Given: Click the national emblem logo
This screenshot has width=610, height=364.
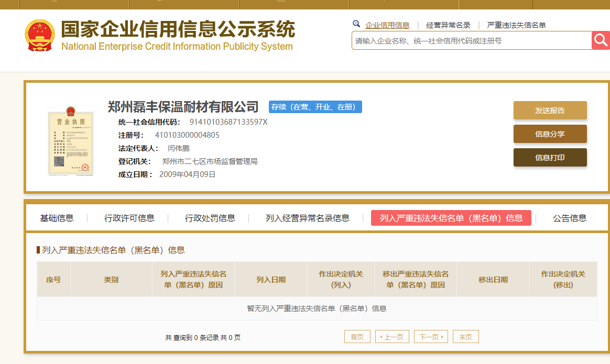Looking at the screenshot, I should click(x=40, y=36).
